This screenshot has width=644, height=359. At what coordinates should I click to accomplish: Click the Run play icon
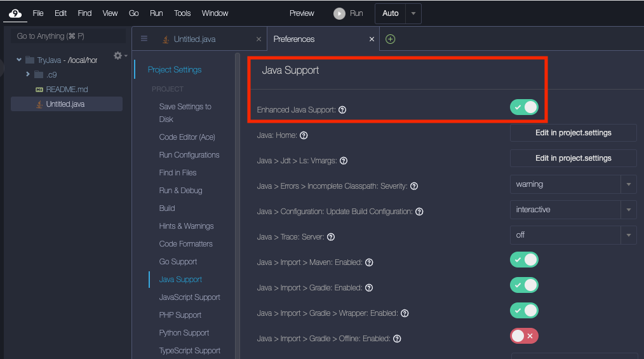click(x=340, y=13)
